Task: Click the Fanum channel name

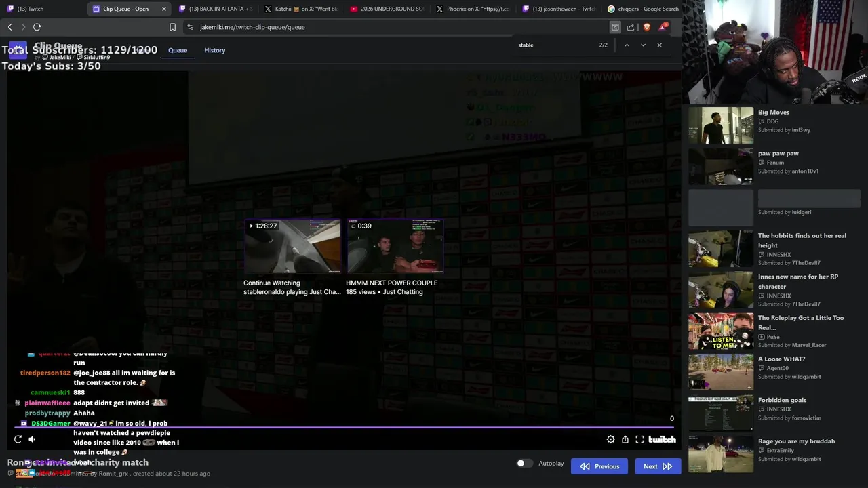Action: (x=775, y=163)
